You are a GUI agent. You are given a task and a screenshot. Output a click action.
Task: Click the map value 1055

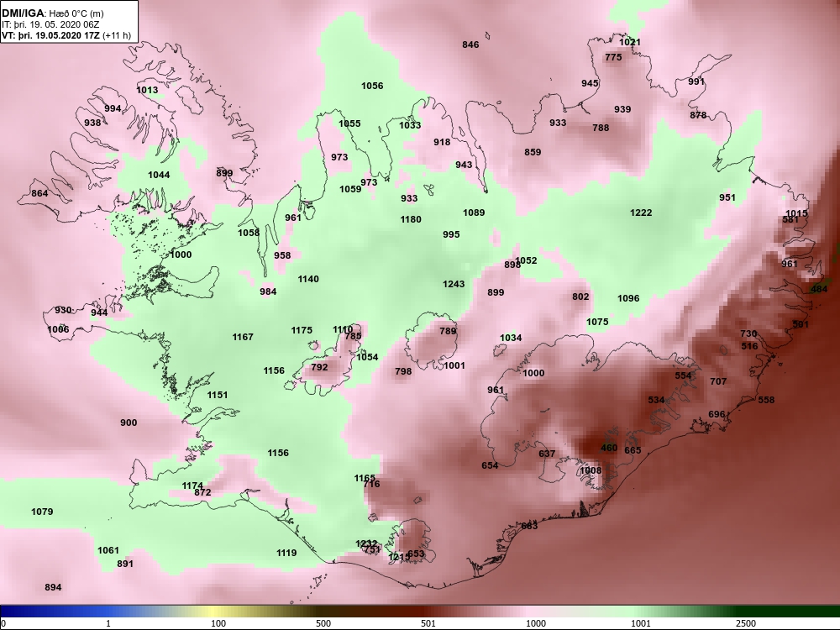click(x=349, y=123)
